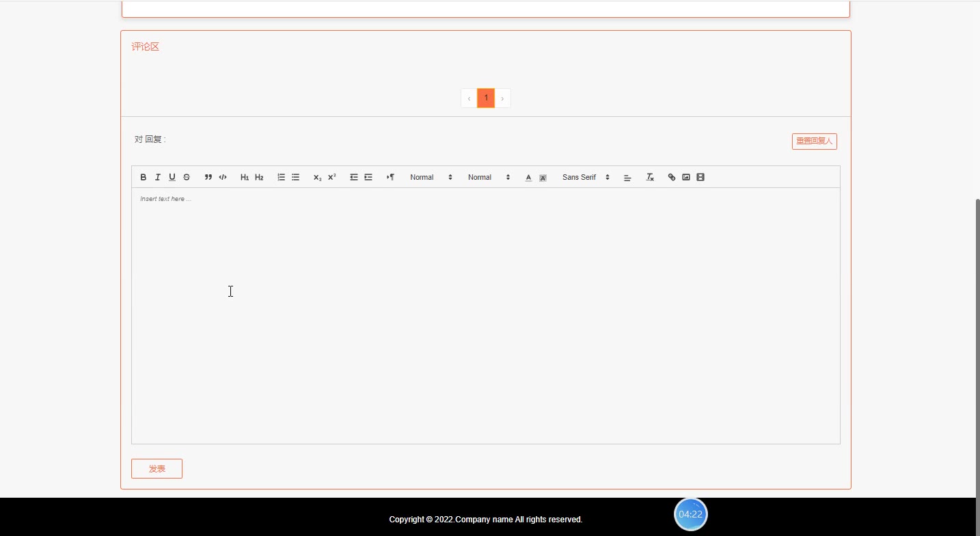The width and height of the screenshot is (980, 536).
Task: Apply Heading 2 style
Action: click(259, 177)
